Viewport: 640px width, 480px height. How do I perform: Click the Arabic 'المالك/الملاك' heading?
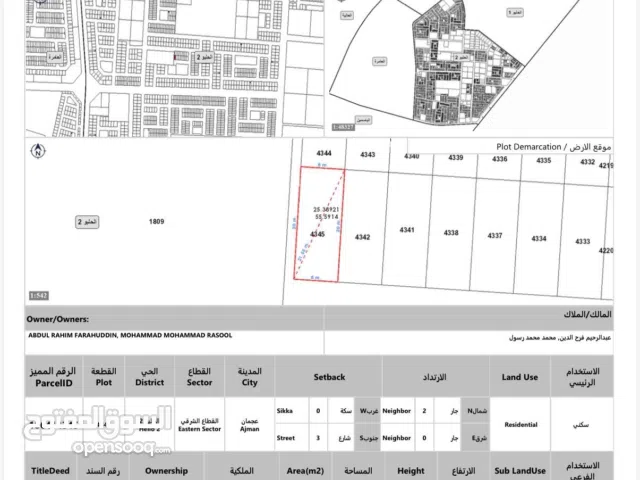(x=587, y=314)
